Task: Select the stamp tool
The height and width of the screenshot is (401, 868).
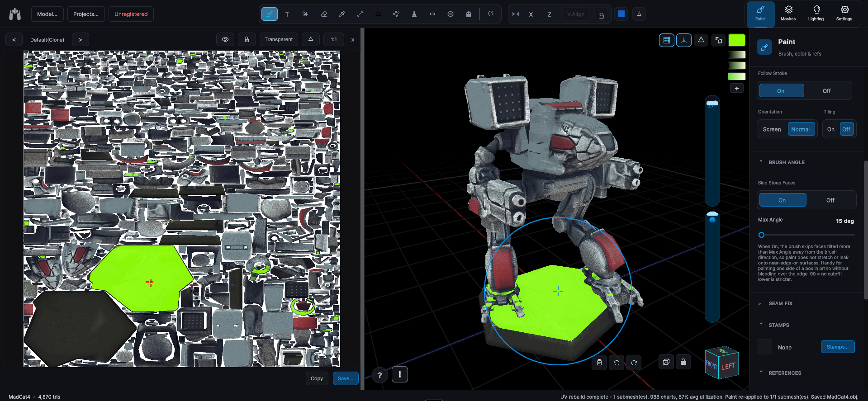Action: 414,14
